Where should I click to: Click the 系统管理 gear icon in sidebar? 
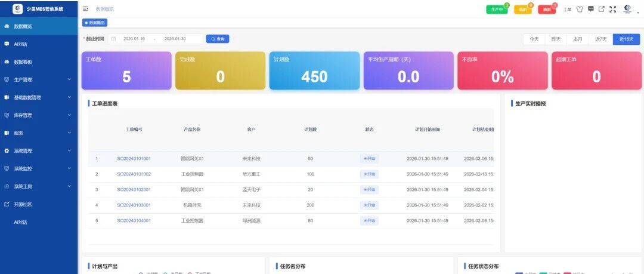[x=7, y=151]
